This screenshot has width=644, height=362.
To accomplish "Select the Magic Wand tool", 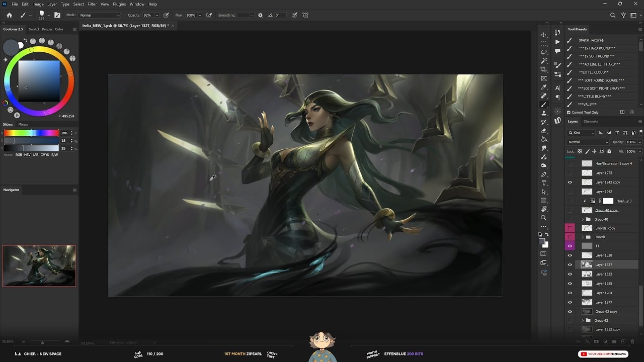I will tap(543, 61).
